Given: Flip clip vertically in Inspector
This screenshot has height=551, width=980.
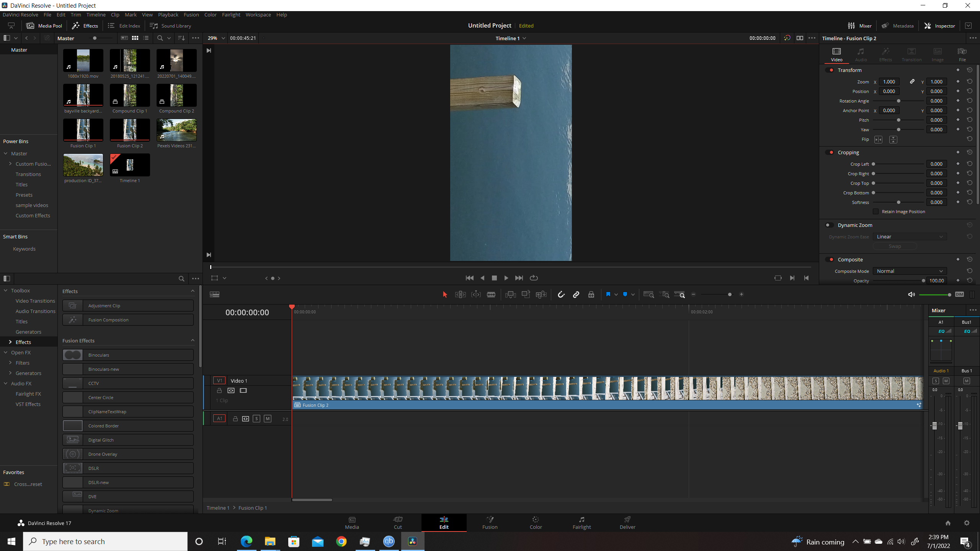Looking at the screenshot, I should coord(893,140).
